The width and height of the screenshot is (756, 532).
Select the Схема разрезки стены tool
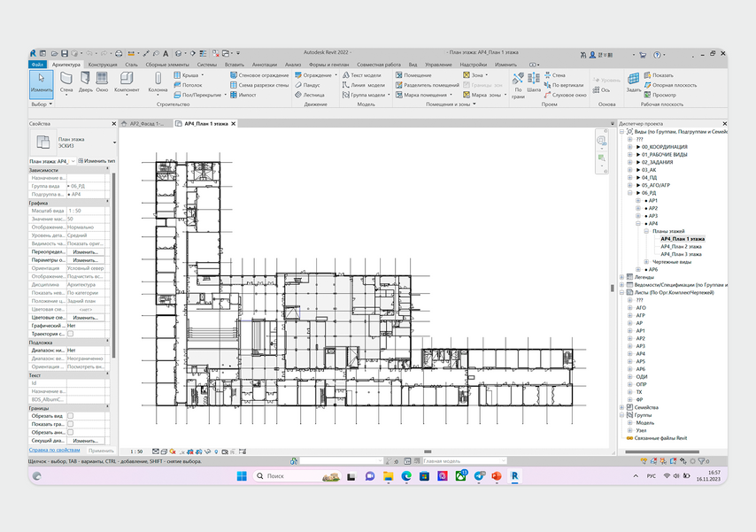coord(259,85)
